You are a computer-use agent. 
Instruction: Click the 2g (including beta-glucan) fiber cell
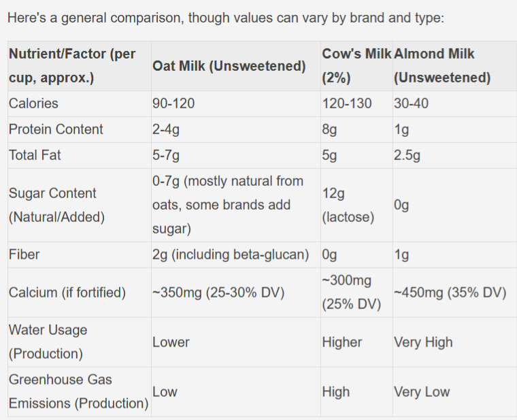[231, 255]
